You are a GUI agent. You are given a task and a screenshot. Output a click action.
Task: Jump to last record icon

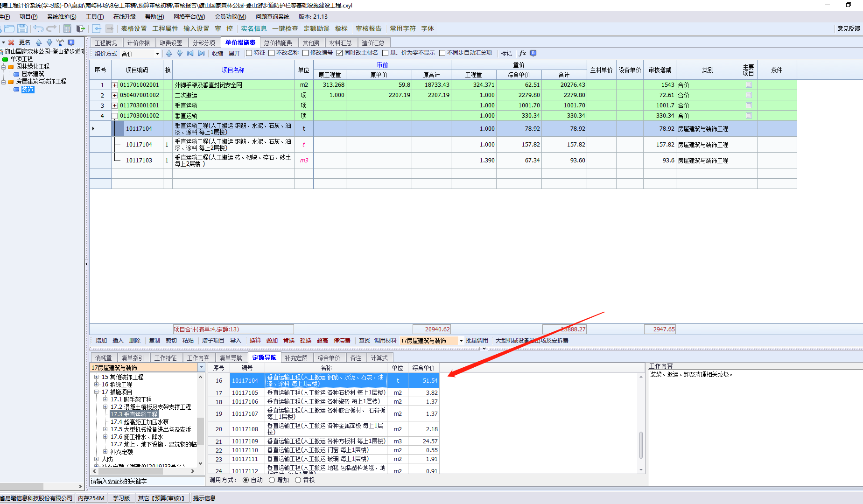[x=201, y=53]
